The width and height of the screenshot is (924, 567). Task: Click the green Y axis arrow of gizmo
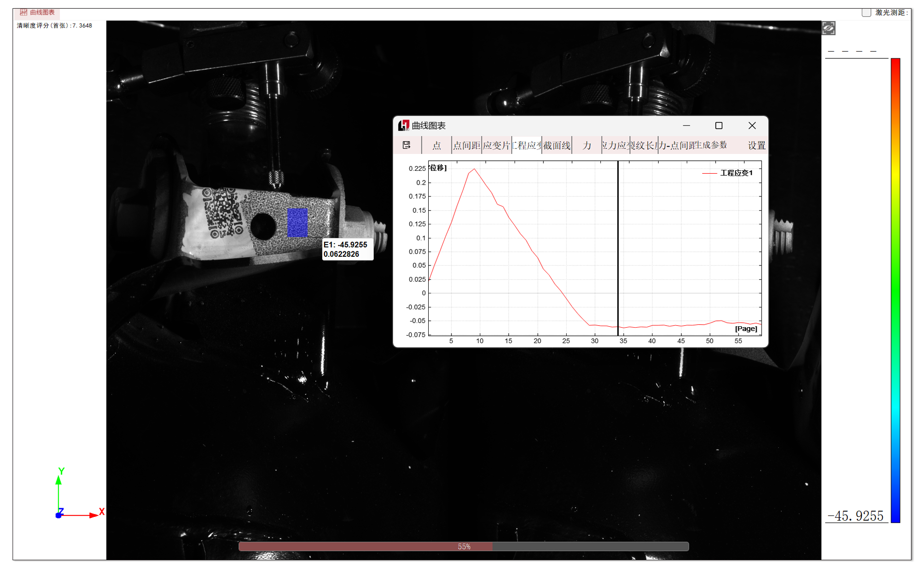pyautogui.click(x=59, y=481)
